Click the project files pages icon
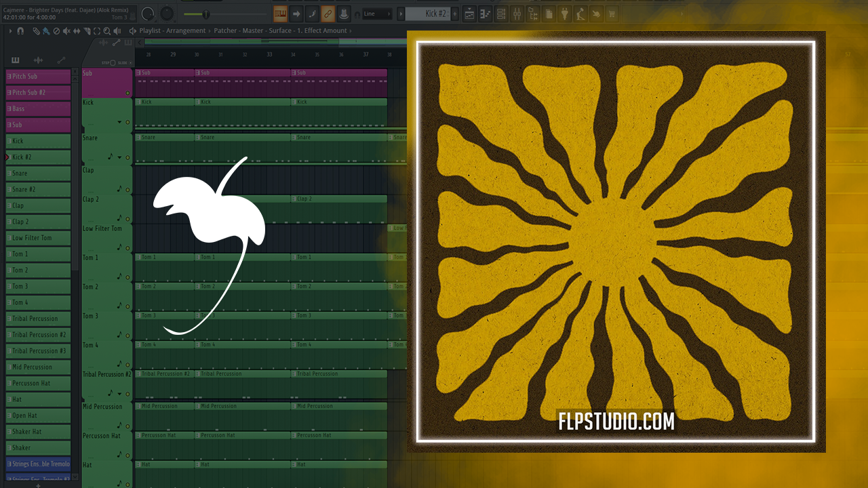The width and height of the screenshot is (868, 488). point(549,14)
